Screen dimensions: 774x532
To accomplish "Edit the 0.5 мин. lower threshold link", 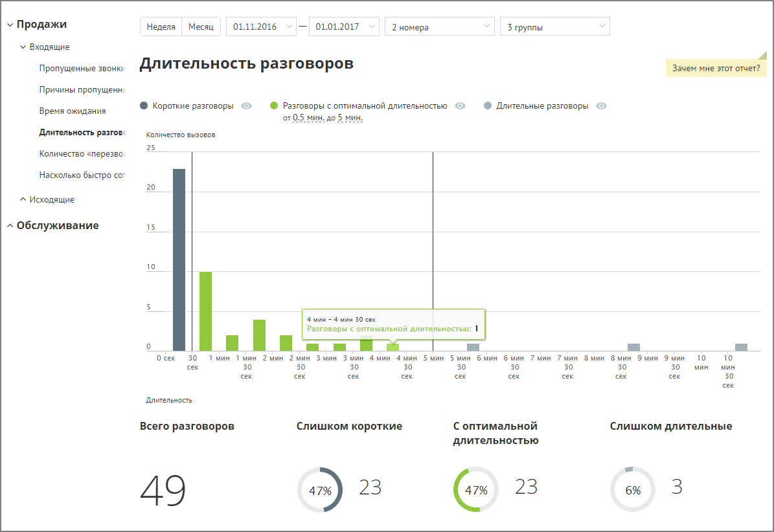I will tap(308, 118).
